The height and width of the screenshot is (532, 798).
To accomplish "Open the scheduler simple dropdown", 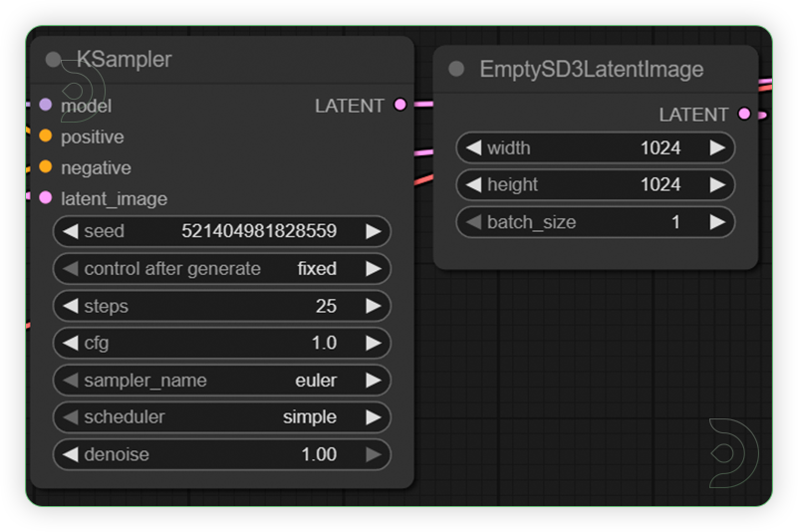I will (221, 417).
